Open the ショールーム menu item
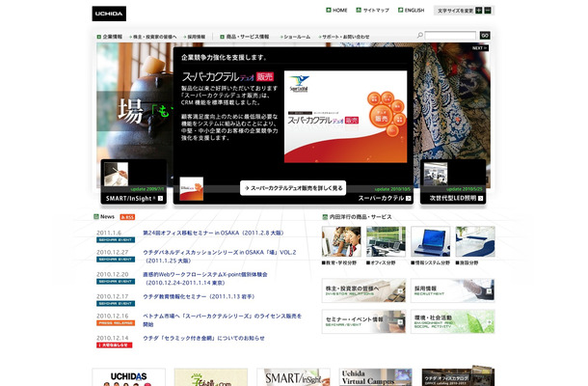This screenshot has width=588, height=386. point(295,37)
